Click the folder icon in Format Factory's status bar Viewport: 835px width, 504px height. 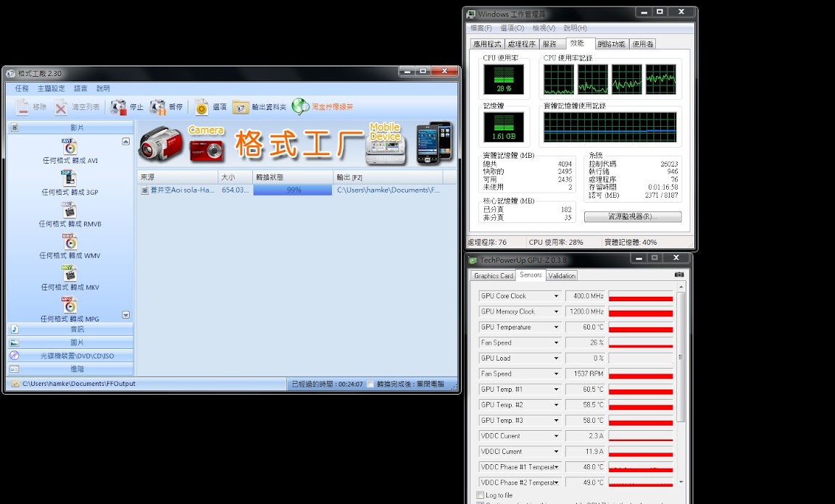[x=15, y=384]
